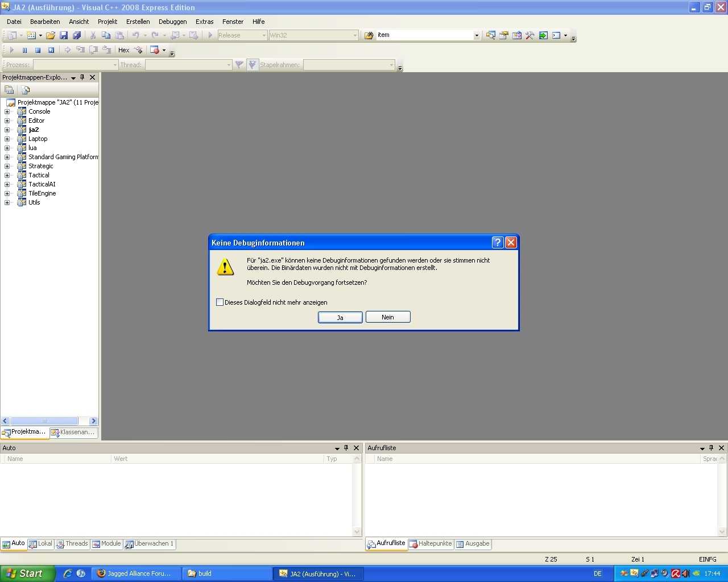Screen dimensions: 728x582
Task: Expand the TacticalAI project node
Action: click(7, 184)
